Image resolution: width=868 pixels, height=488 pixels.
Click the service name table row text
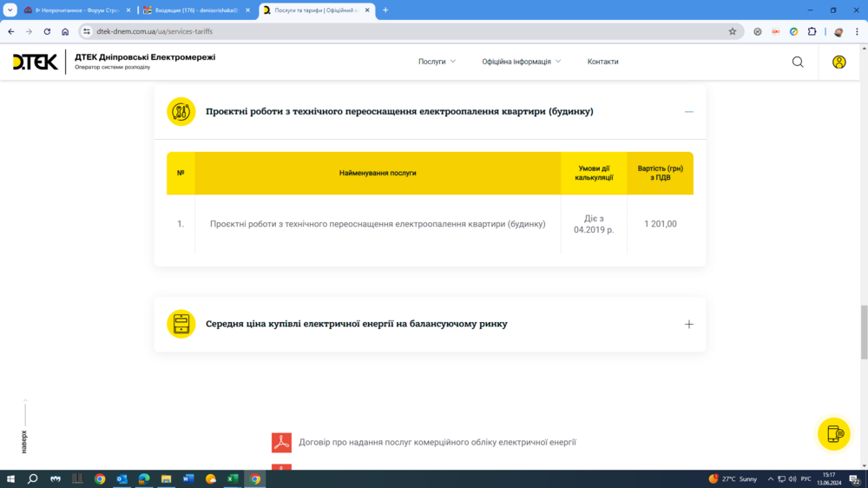click(x=378, y=224)
